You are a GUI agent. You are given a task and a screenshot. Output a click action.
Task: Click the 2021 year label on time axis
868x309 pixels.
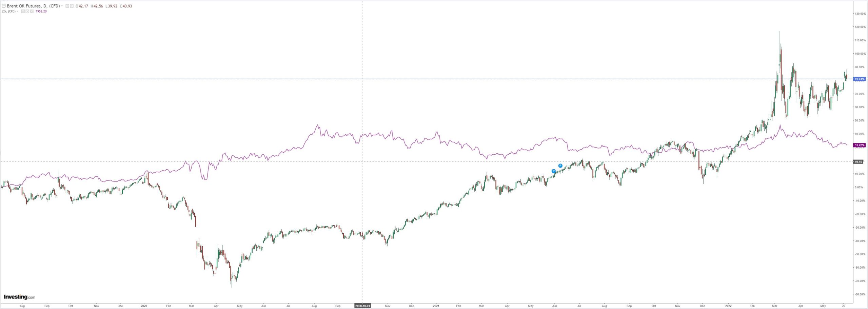click(x=436, y=306)
